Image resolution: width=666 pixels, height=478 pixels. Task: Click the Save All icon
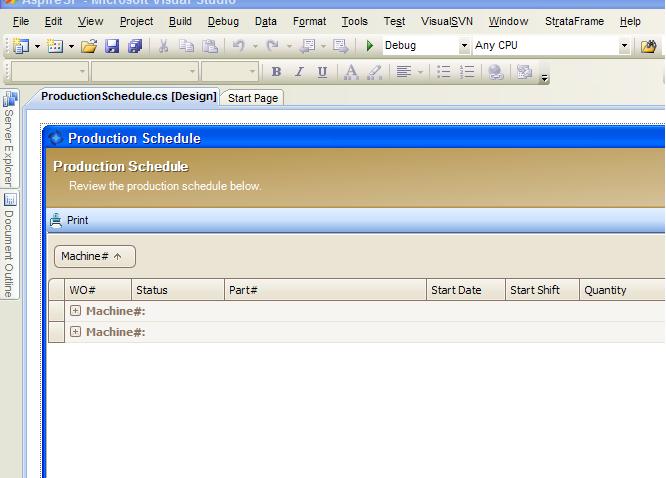pyautogui.click(x=134, y=46)
